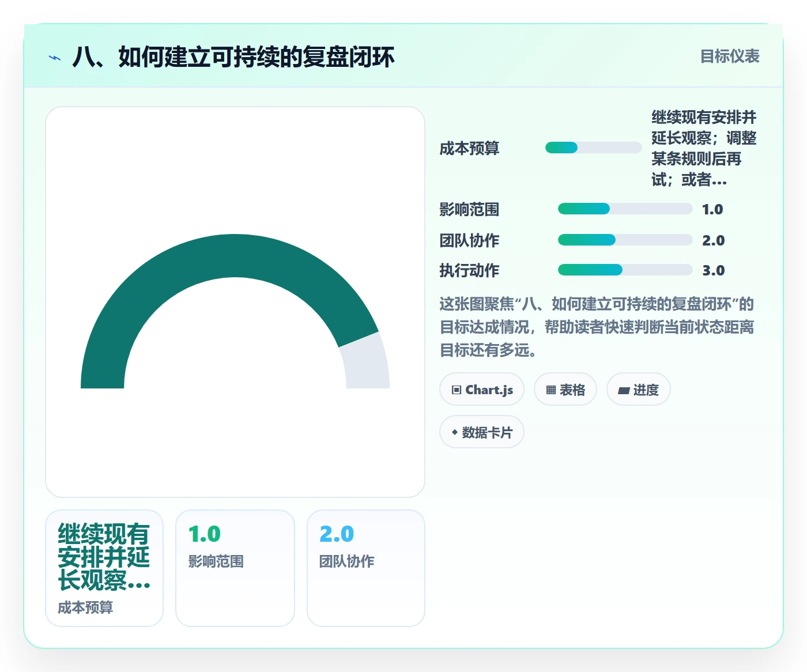Viewport: 807px width, 672px height.
Task: Click the 团队协作 progress bar
Action: [x=625, y=240]
